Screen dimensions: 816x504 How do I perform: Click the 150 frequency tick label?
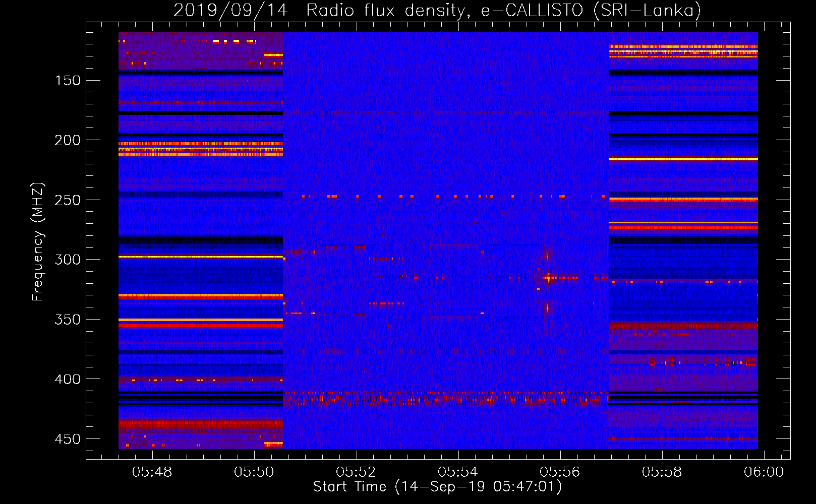tap(68, 81)
